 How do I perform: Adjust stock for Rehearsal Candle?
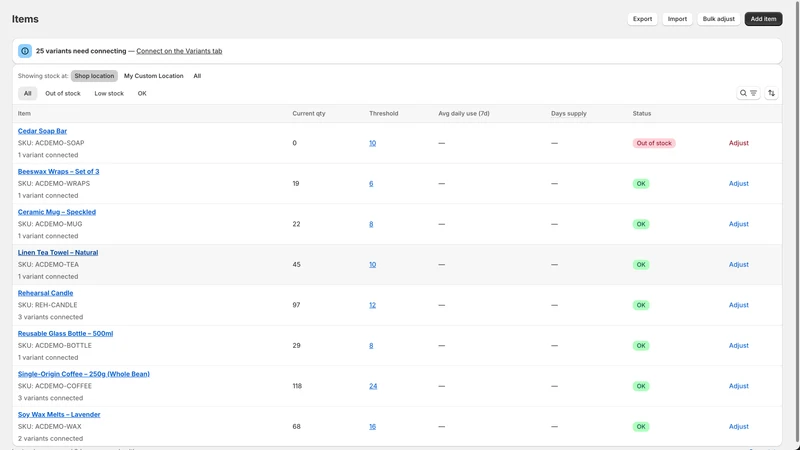point(739,305)
